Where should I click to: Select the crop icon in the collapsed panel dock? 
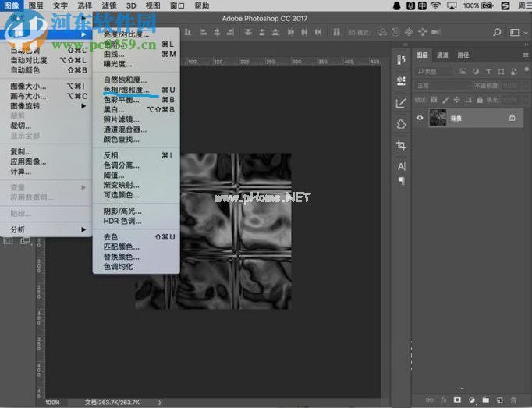401,145
